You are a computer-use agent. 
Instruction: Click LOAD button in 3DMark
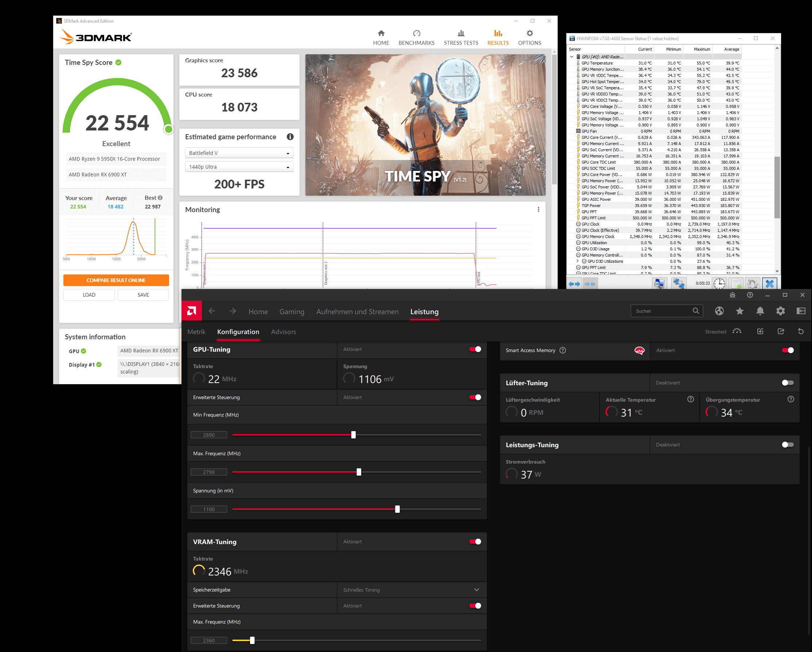[89, 295]
